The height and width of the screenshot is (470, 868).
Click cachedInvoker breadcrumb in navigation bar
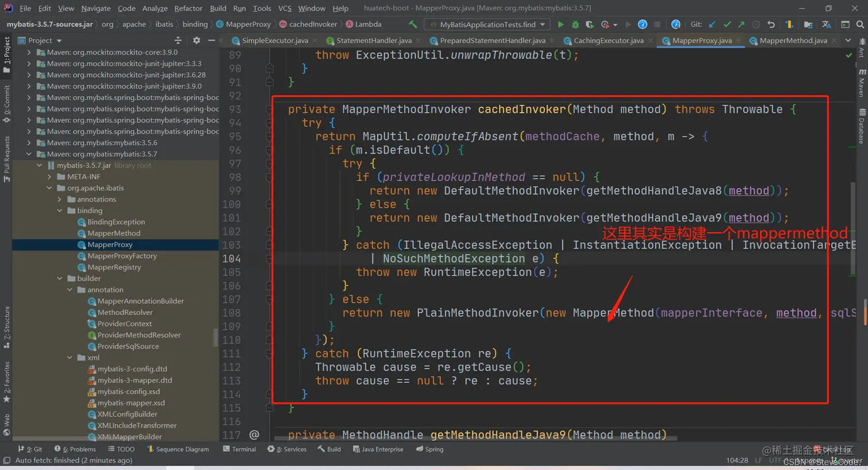point(308,24)
